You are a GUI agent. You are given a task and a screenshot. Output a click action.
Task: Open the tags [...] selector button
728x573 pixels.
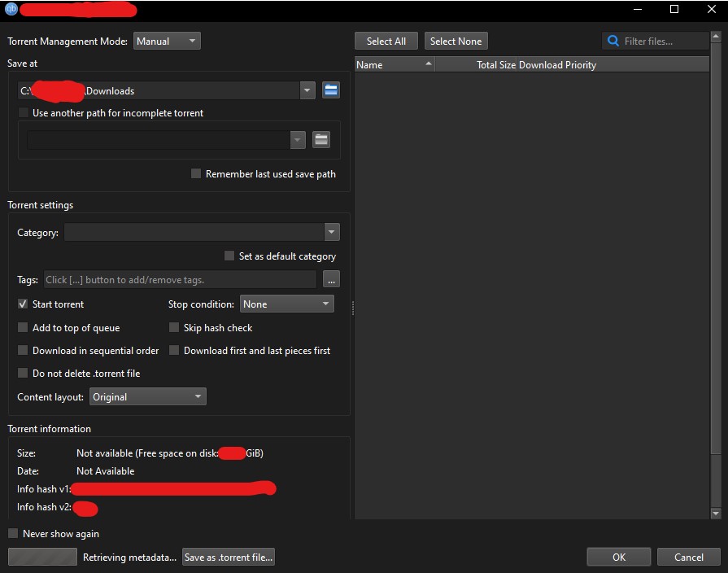[331, 280]
